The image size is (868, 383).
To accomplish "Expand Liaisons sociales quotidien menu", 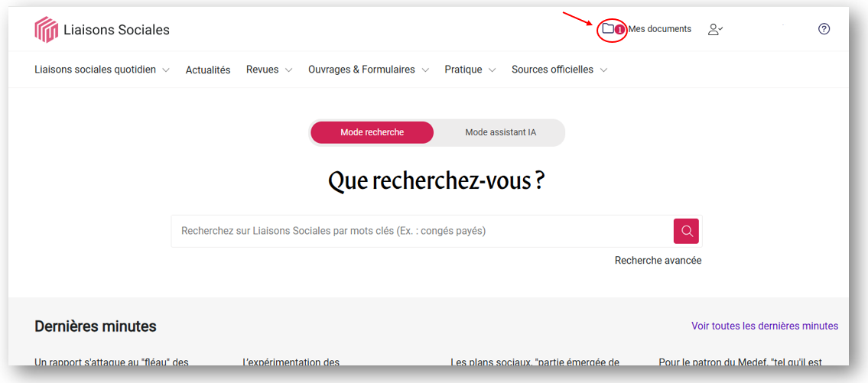I will point(102,70).
